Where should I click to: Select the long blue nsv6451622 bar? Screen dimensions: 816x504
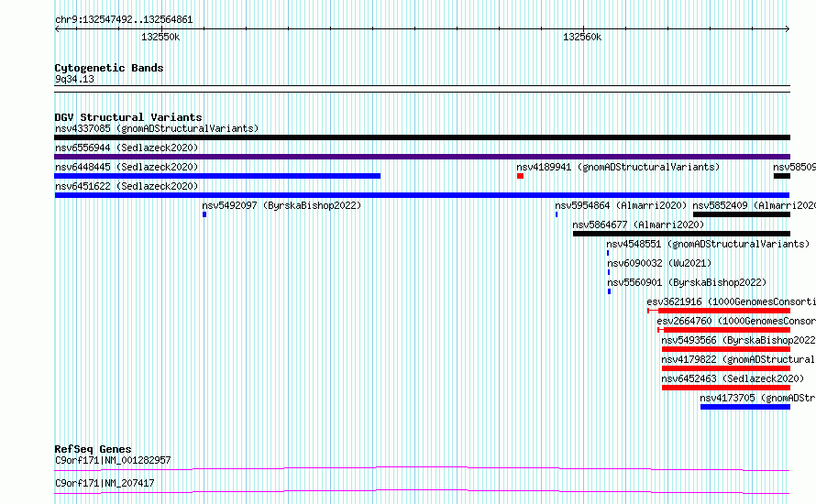pos(422,195)
